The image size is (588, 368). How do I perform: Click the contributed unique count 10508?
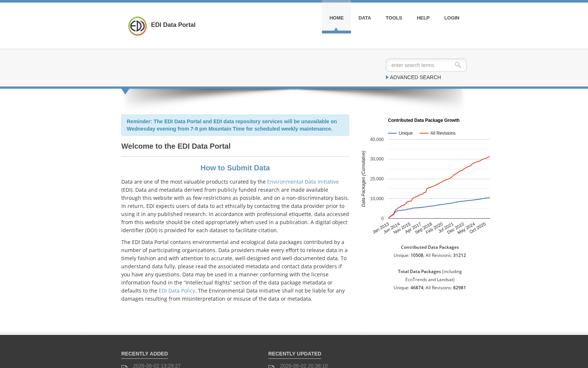pyautogui.click(x=417, y=255)
